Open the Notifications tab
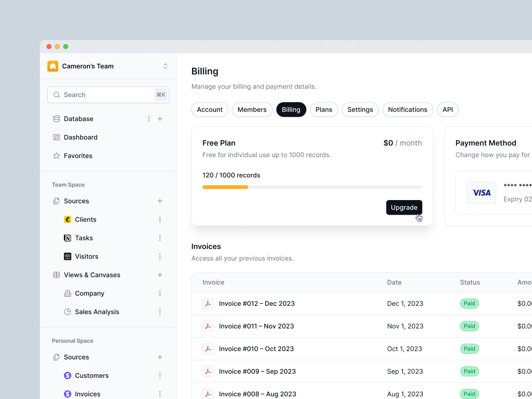 point(408,109)
